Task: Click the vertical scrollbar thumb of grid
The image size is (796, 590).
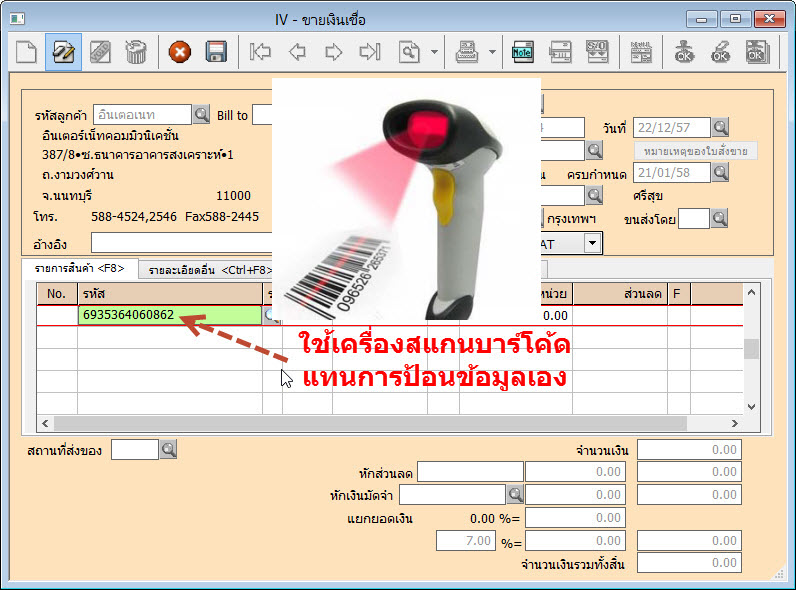Action: [751, 349]
